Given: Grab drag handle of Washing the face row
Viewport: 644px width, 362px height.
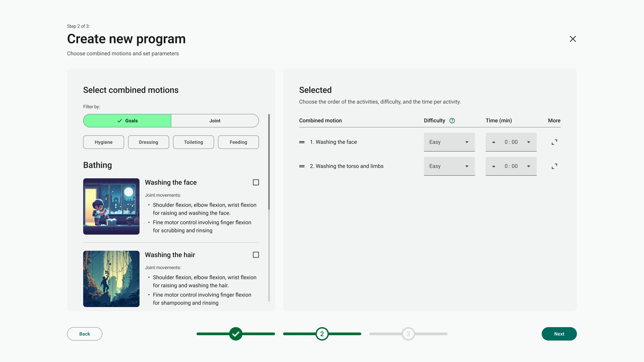Looking at the screenshot, I should point(302,142).
